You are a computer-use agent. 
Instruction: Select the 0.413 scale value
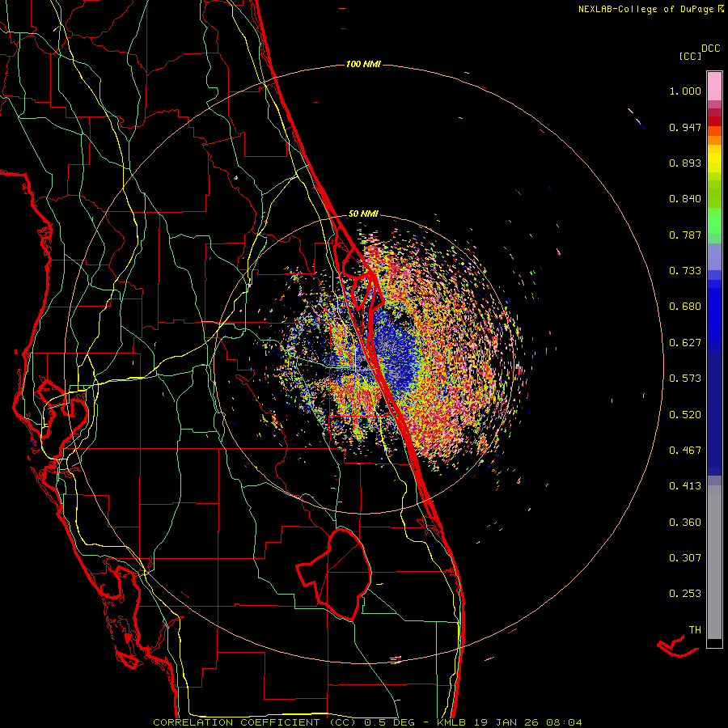pyautogui.click(x=685, y=486)
